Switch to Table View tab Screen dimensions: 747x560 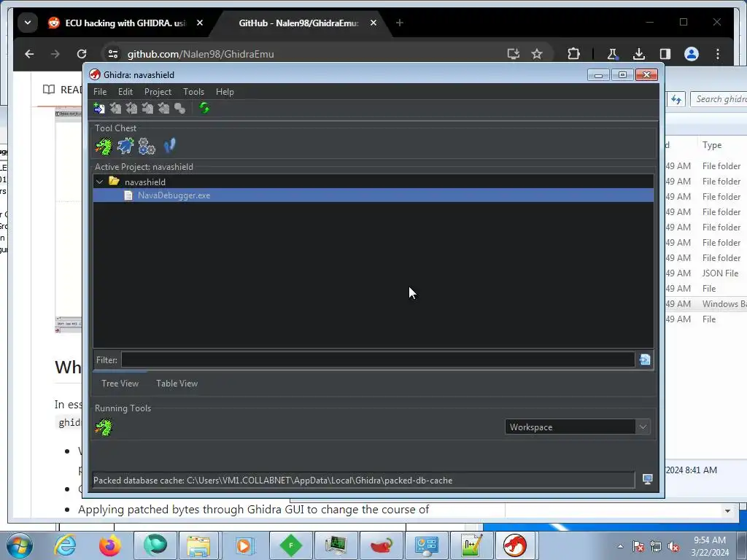177,384
